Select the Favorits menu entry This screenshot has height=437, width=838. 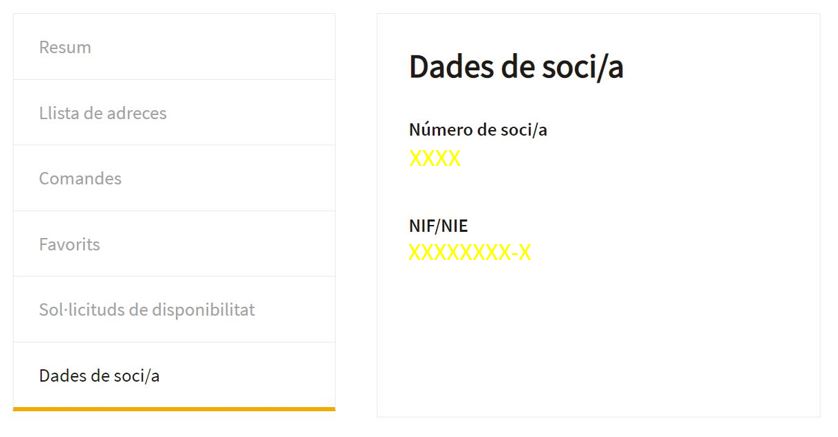coord(69,244)
